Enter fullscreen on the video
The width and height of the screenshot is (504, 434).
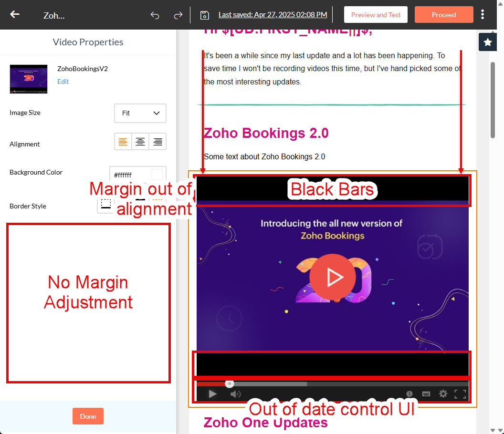[x=460, y=394]
